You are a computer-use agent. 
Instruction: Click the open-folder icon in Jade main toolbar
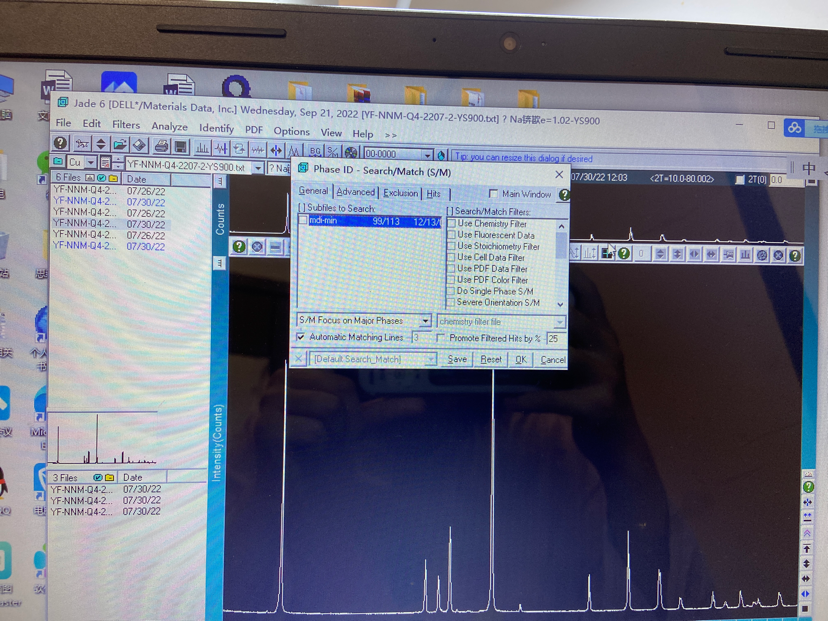[x=120, y=144]
